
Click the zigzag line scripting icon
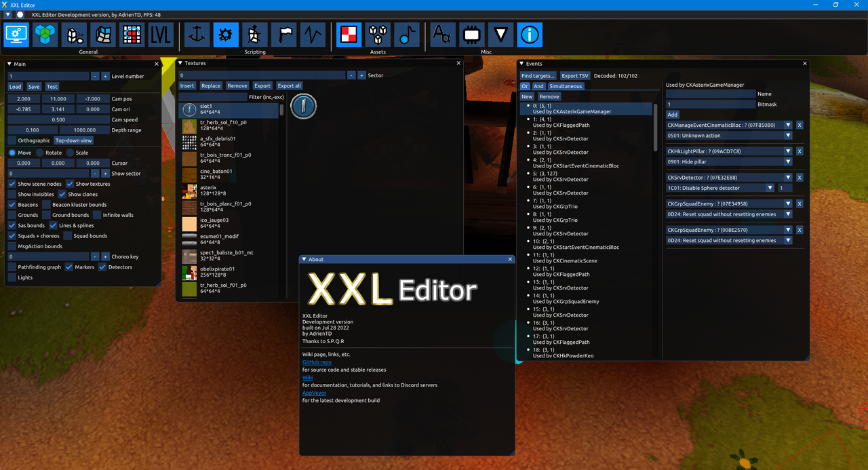(313, 35)
